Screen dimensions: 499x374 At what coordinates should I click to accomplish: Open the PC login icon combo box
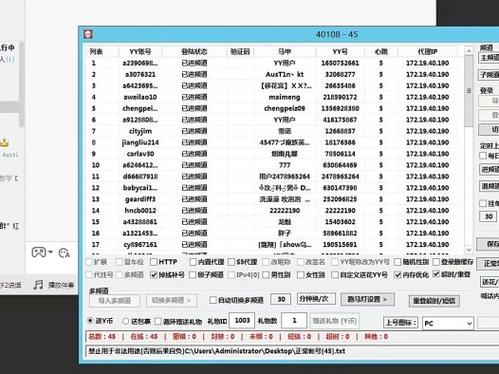point(448,323)
